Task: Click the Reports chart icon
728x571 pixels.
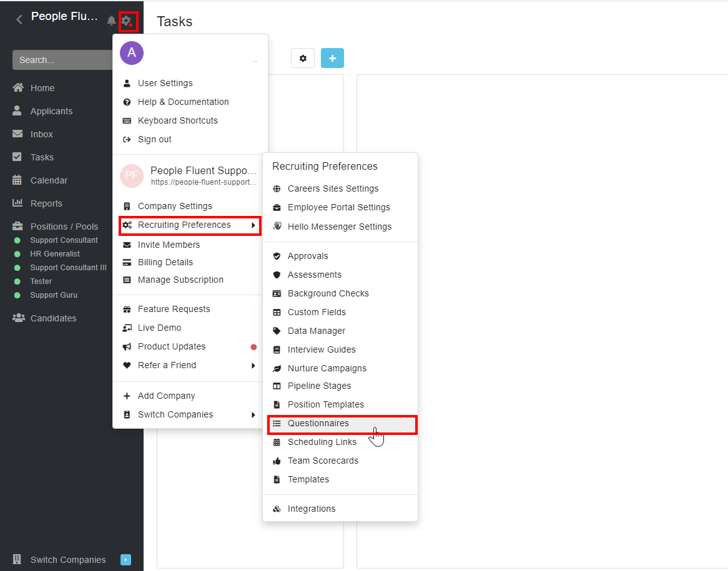Action: pyautogui.click(x=17, y=203)
